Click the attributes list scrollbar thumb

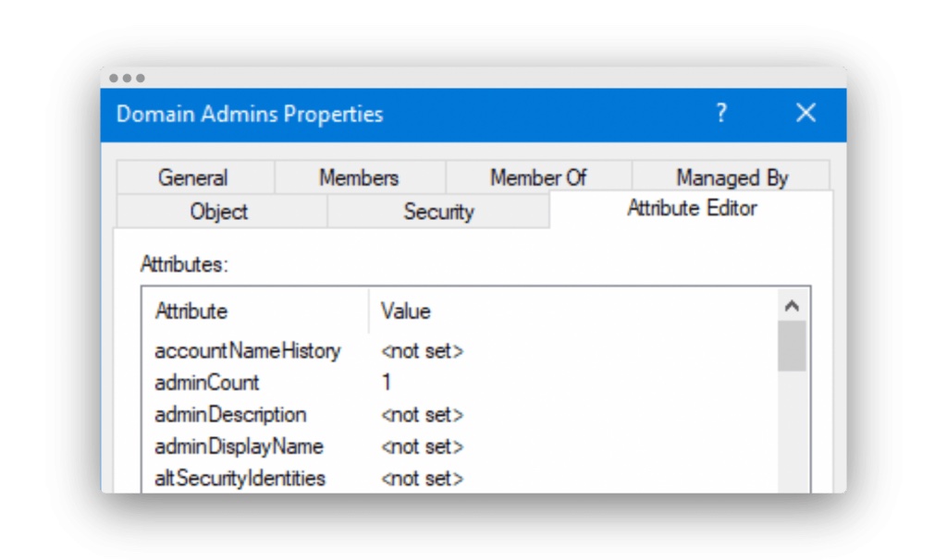click(x=792, y=346)
